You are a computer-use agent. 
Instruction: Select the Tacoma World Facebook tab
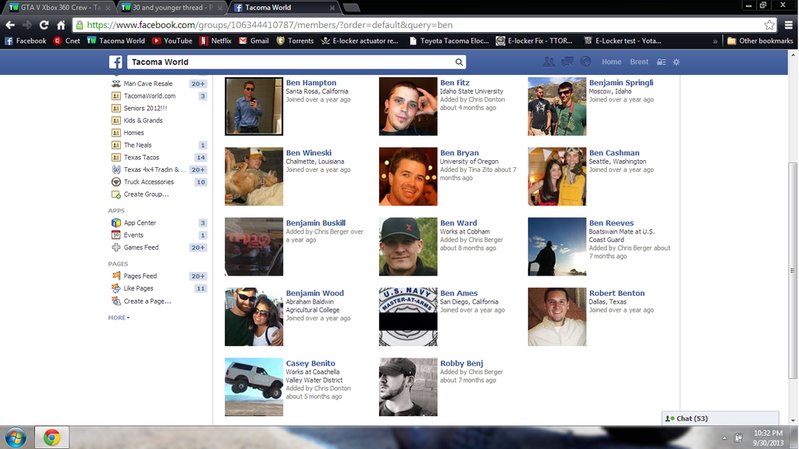(x=284, y=7)
